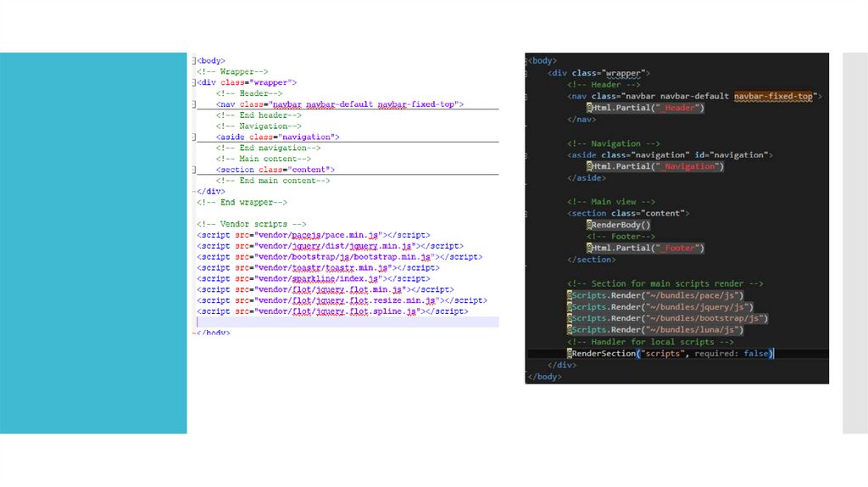Click the section class="content" line in light editor
This screenshot has width=868, height=487.
pyautogui.click(x=275, y=170)
